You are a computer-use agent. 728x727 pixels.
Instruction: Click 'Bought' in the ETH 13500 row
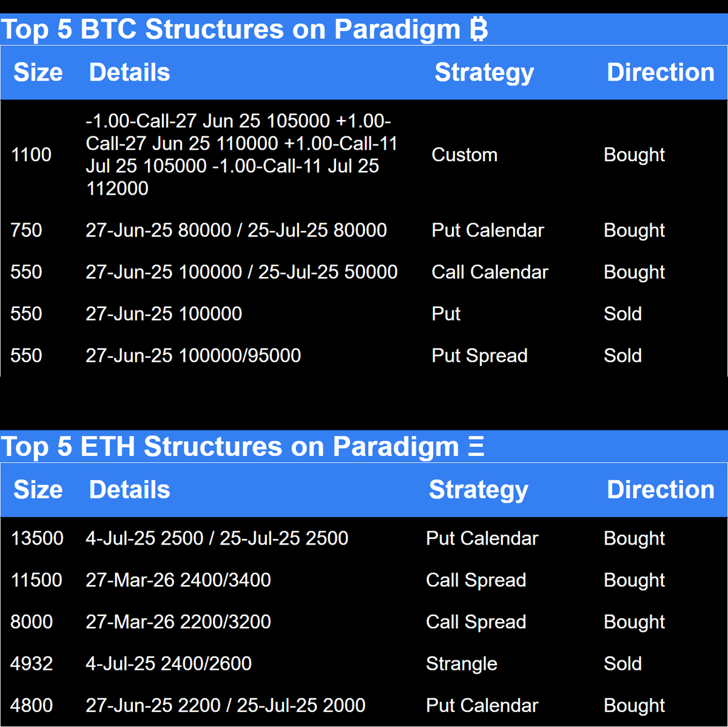tap(634, 539)
